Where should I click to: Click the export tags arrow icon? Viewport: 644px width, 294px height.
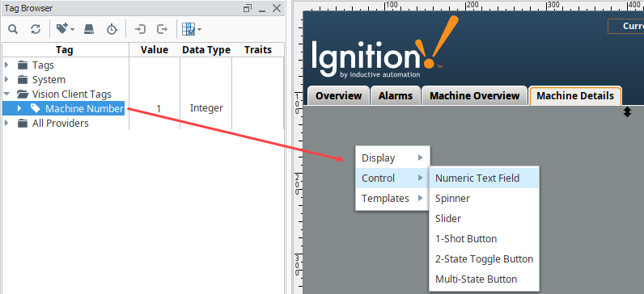coord(163,29)
